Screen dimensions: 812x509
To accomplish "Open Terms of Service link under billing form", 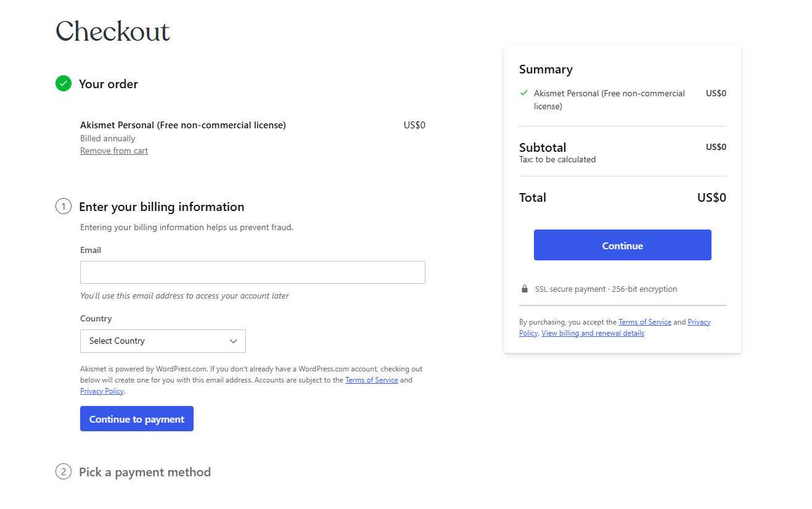I will point(371,380).
